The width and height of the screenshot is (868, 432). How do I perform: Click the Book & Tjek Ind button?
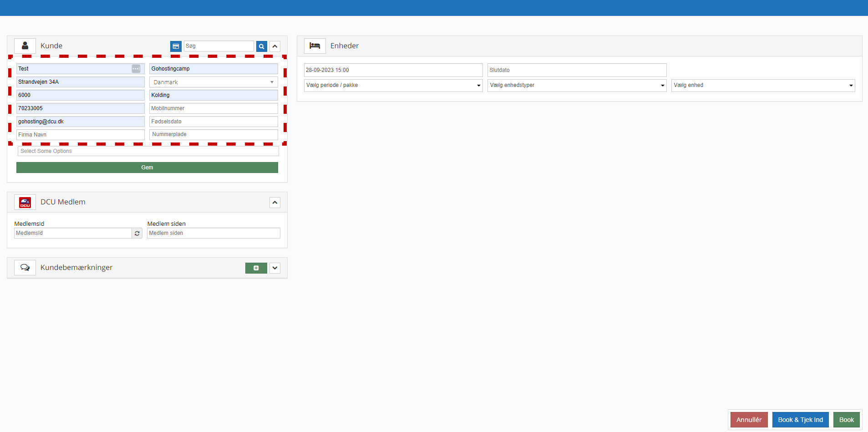click(800, 420)
